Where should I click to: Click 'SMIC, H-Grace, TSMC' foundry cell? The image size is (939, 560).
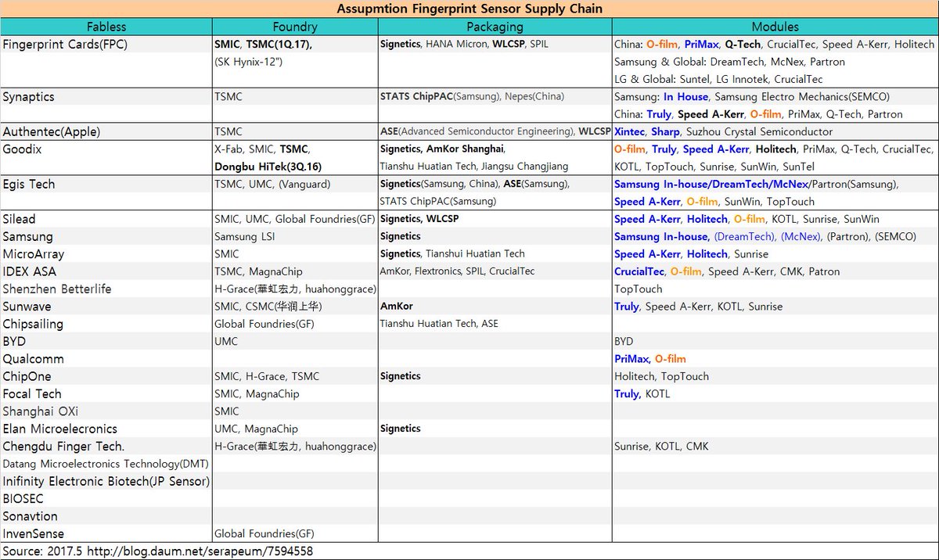click(266, 376)
